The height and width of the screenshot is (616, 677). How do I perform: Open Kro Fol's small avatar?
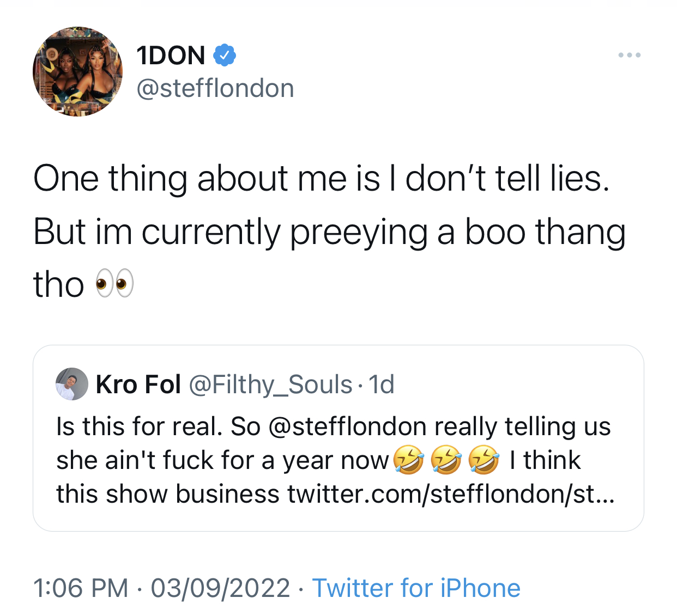[x=72, y=384]
